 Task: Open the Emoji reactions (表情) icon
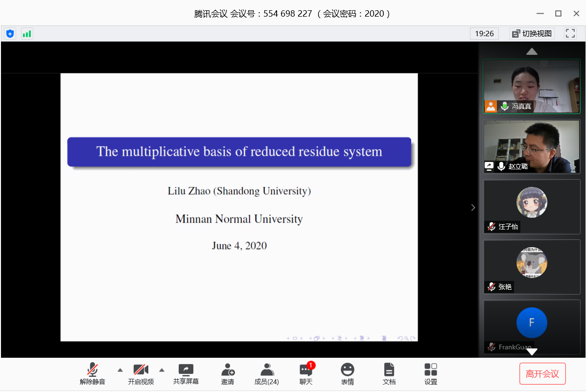point(348,374)
